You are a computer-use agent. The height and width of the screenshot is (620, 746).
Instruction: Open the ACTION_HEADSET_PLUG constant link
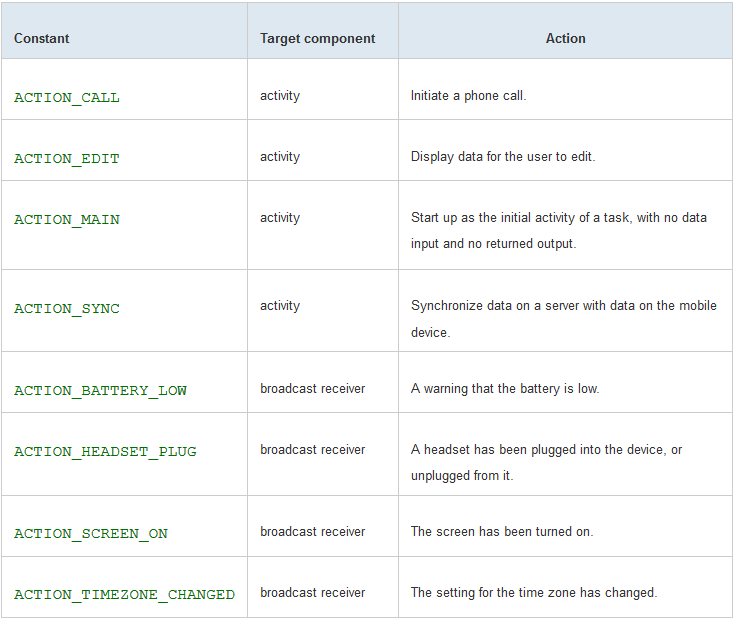tap(105, 452)
